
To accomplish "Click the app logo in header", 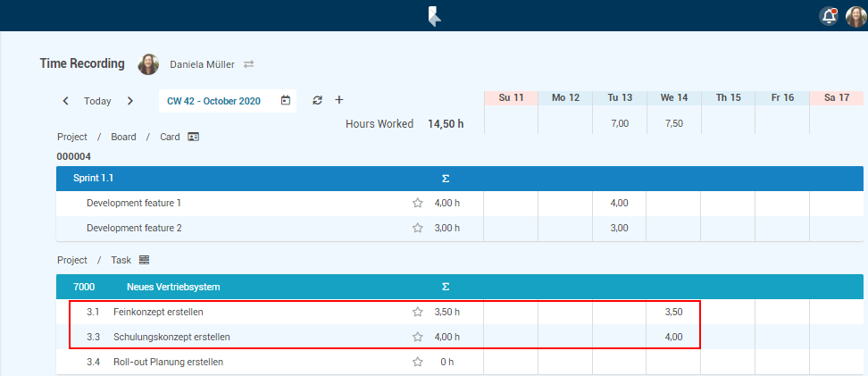I will (x=434, y=16).
